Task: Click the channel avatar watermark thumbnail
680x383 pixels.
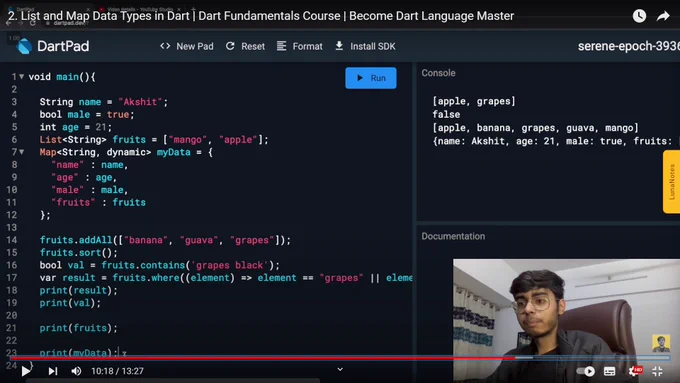Action: coord(661,343)
